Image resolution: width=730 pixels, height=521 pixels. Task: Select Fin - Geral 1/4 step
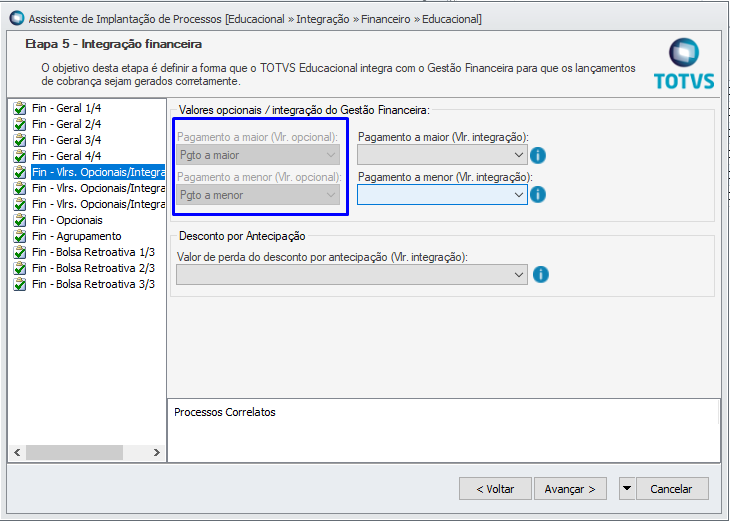pyautogui.click(x=67, y=108)
